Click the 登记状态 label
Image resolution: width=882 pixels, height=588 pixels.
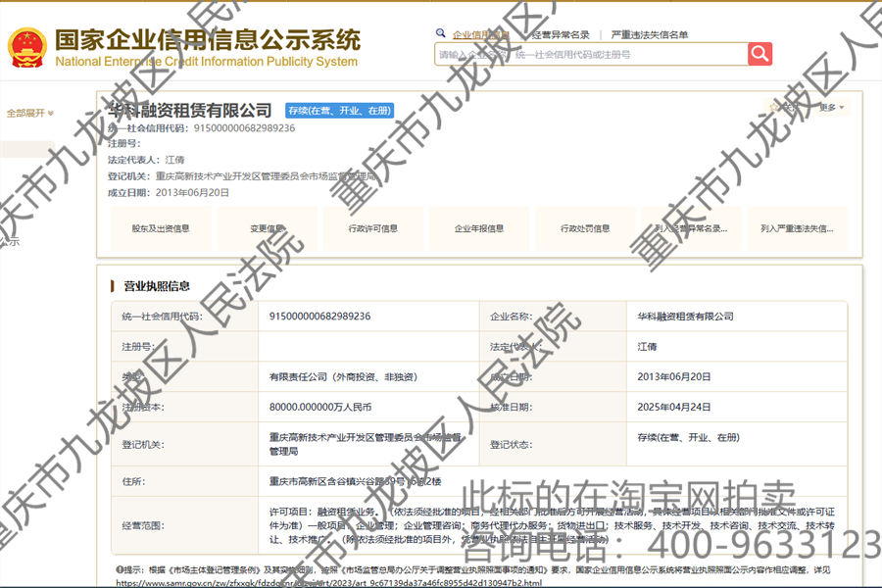[x=511, y=445]
